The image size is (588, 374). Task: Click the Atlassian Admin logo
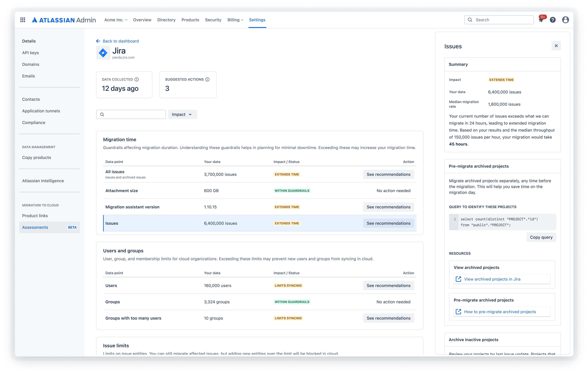pyautogui.click(x=64, y=20)
